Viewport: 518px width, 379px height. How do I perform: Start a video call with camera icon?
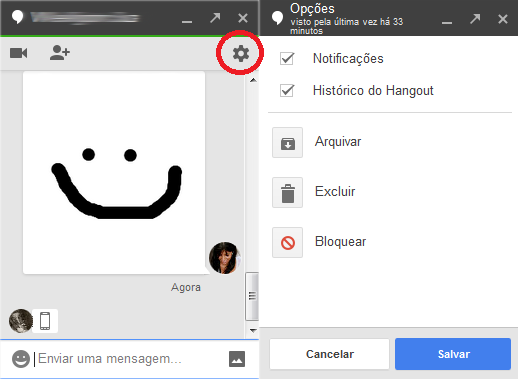(18, 53)
